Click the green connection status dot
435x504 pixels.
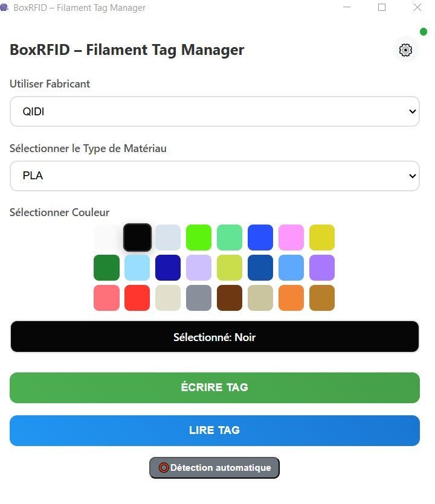[424, 31]
